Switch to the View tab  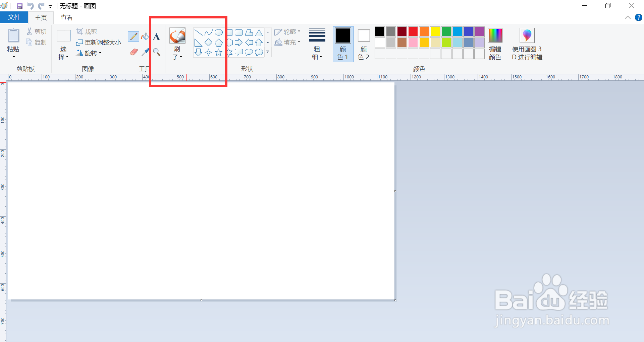[66, 17]
